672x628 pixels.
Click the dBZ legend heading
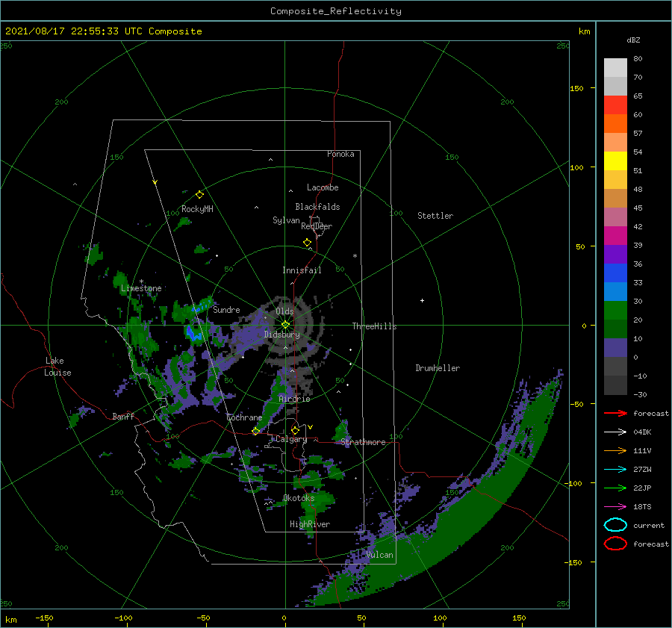[x=633, y=40]
